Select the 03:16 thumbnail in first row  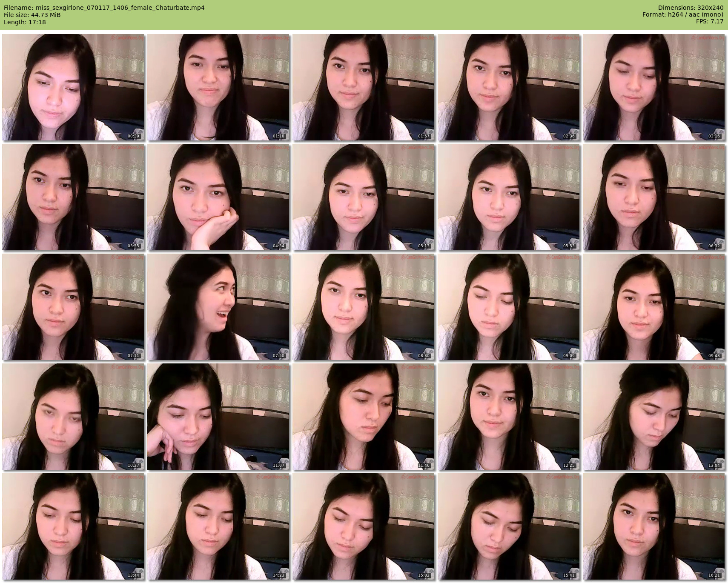pos(653,87)
